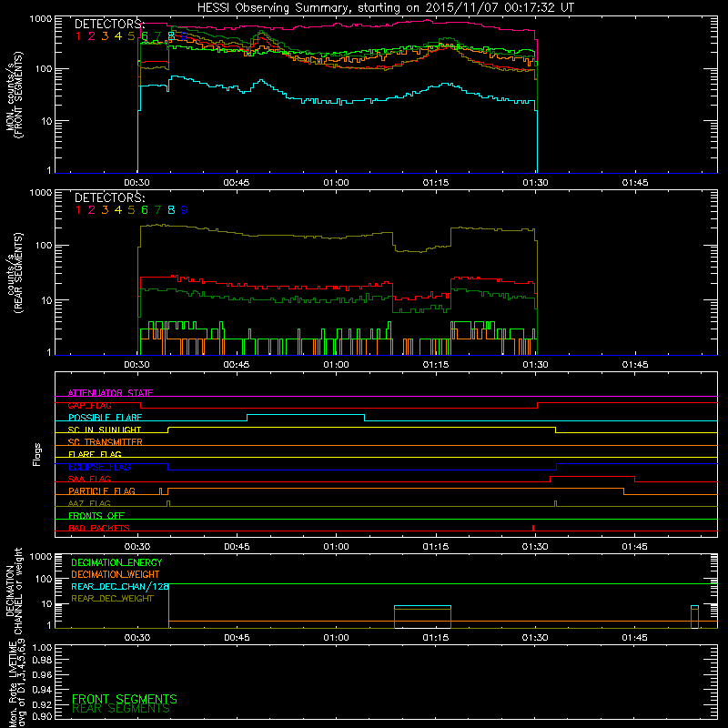Click the 'ATTENUATOR_STATE' flag label
Screen dimensions: 728x728
pyautogui.click(x=110, y=393)
